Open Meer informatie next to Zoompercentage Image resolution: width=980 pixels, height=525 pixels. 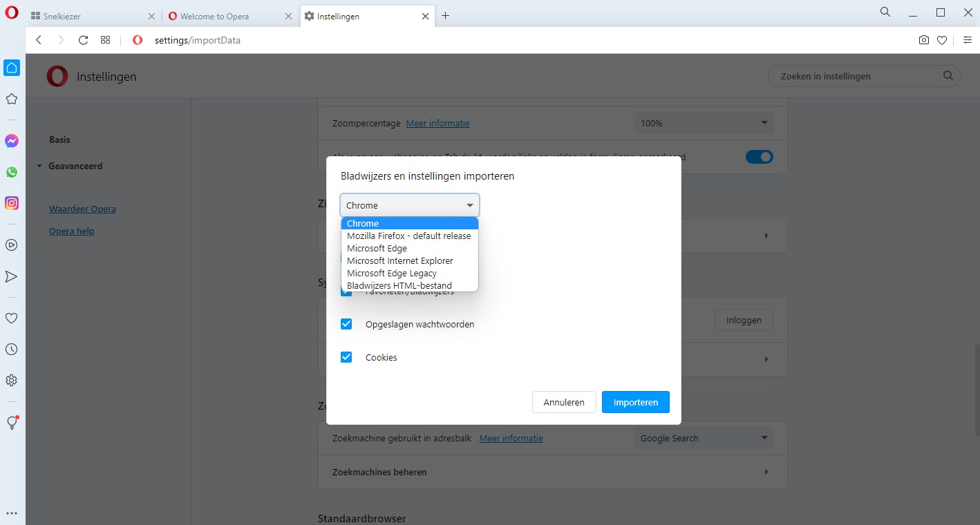(437, 123)
